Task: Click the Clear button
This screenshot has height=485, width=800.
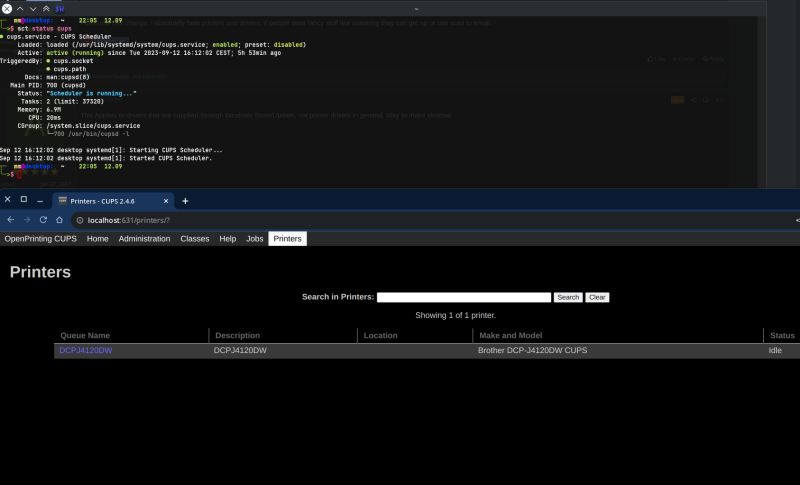Action: (597, 297)
